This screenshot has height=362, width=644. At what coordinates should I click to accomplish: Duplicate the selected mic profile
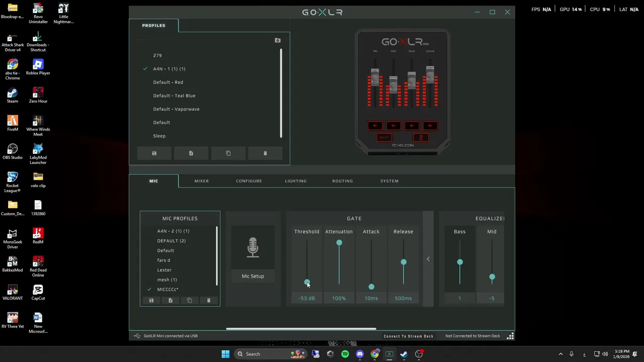[x=190, y=301]
